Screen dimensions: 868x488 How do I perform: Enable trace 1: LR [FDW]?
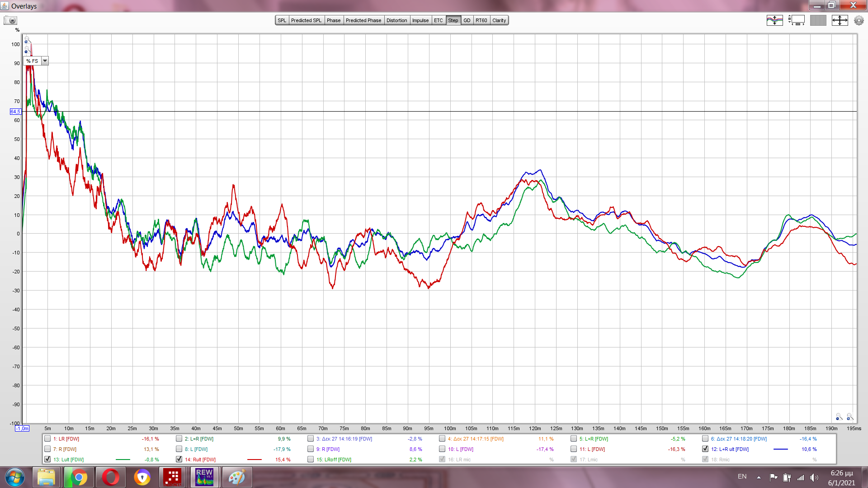pos(47,438)
